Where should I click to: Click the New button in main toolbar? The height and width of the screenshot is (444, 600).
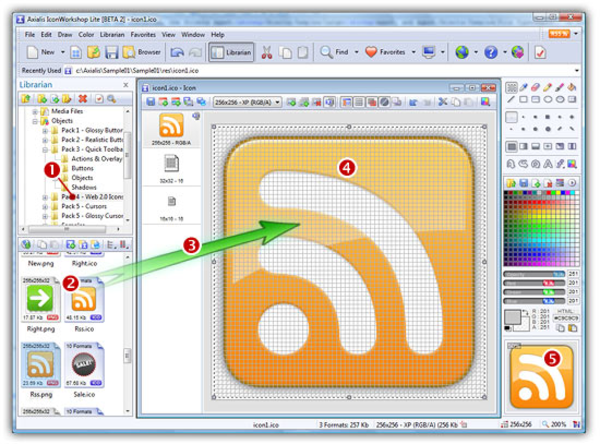[x=38, y=50]
